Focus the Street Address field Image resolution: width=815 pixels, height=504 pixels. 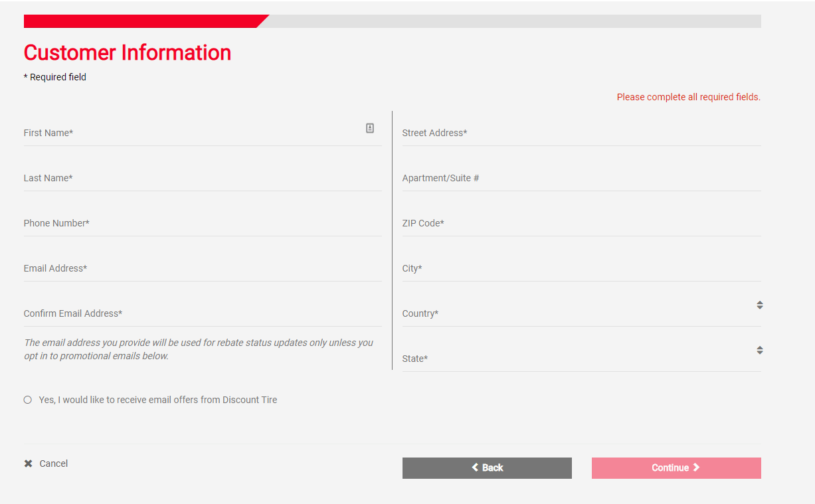pos(581,133)
